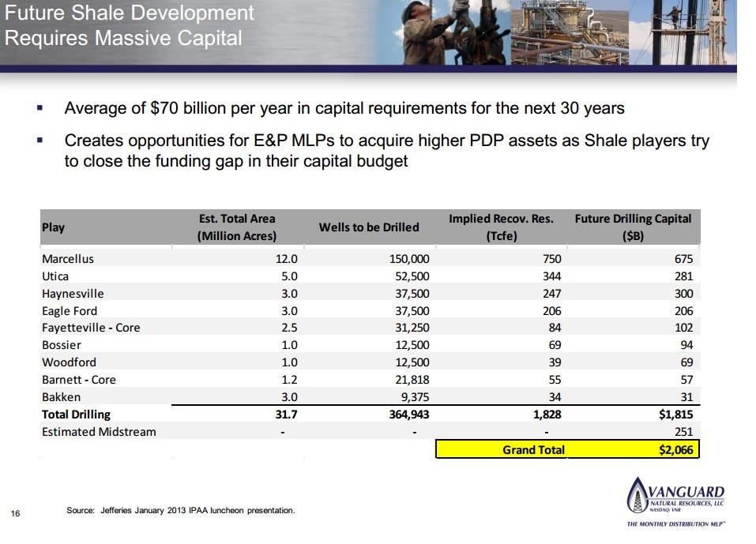
Task: Click the yellow highlighted Grand Total cell
Action: [x=533, y=450]
